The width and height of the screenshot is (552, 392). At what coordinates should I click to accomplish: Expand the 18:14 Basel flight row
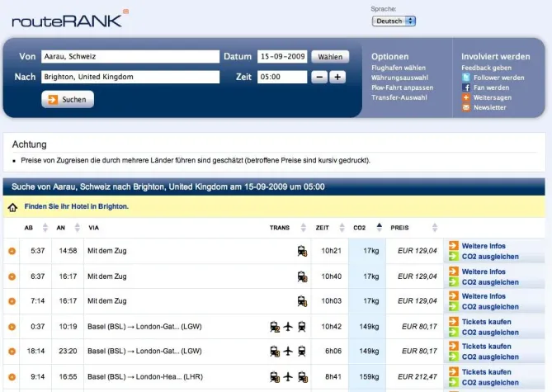tap(12, 352)
